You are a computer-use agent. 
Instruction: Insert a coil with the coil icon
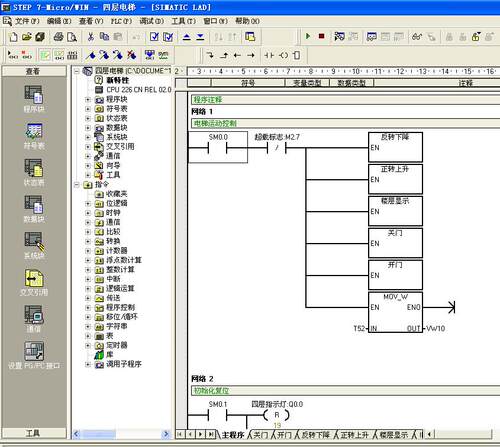click(x=283, y=55)
